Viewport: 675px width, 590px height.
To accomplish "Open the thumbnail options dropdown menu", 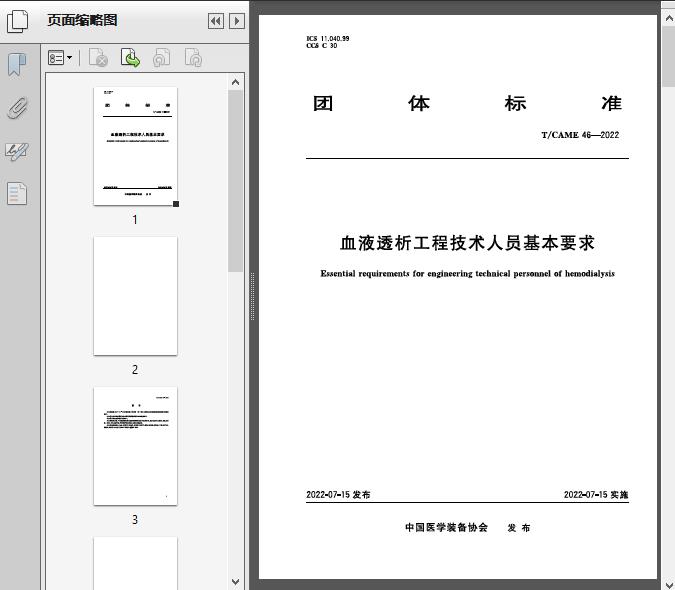I will [60, 58].
